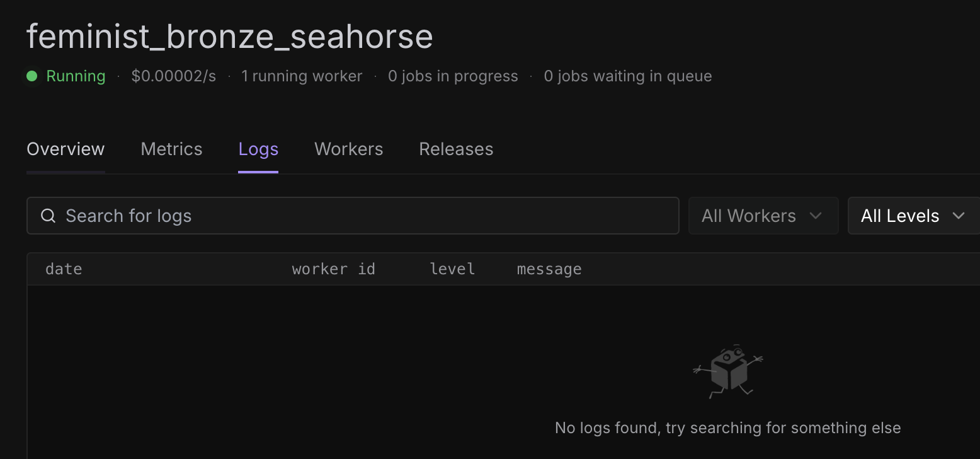980x459 pixels.
Task: Click the 1 running worker label
Action: (302, 76)
